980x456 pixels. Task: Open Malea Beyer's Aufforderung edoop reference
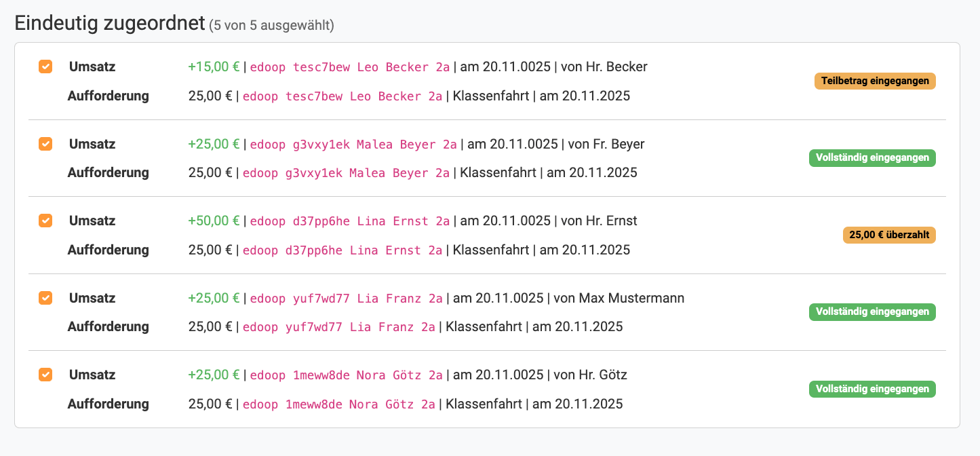(x=345, y=172)
